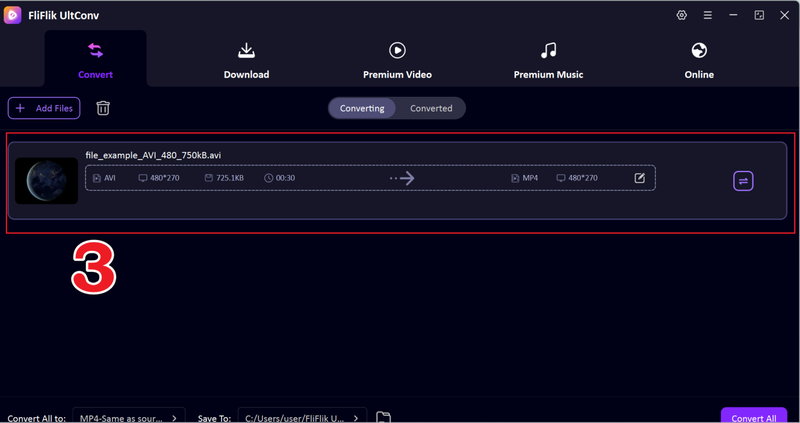
Task: Click the FliFlik UltConv logo icon
Action: 12,15
